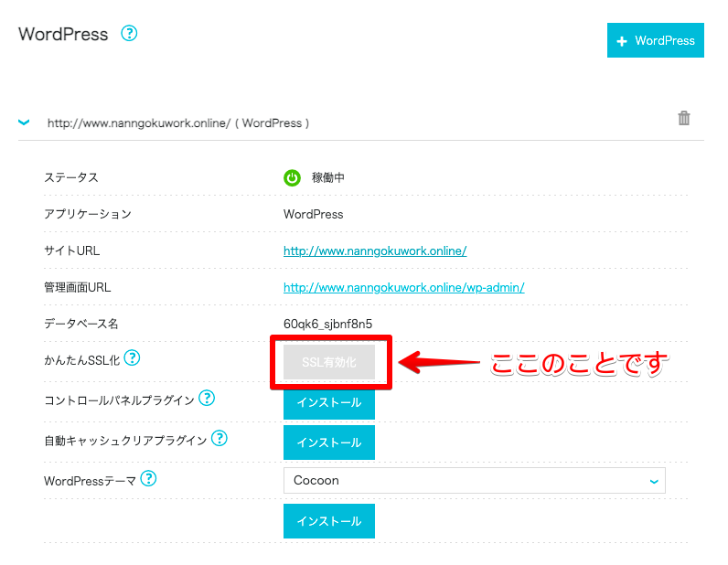
Task: Click the サイトURL label
Action: 72,251
